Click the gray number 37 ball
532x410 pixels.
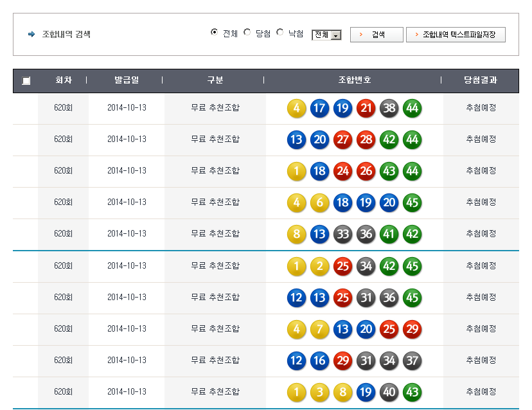(412, 361)
